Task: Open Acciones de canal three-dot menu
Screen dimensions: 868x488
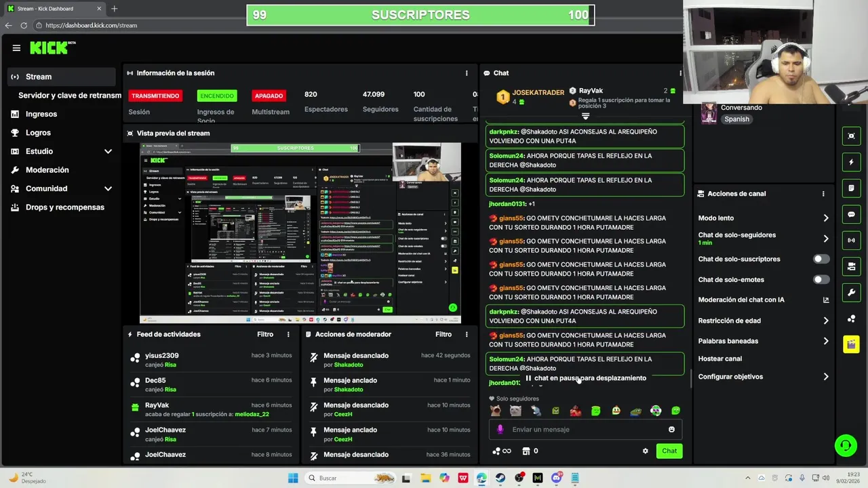Action: [x=823, y=194]
